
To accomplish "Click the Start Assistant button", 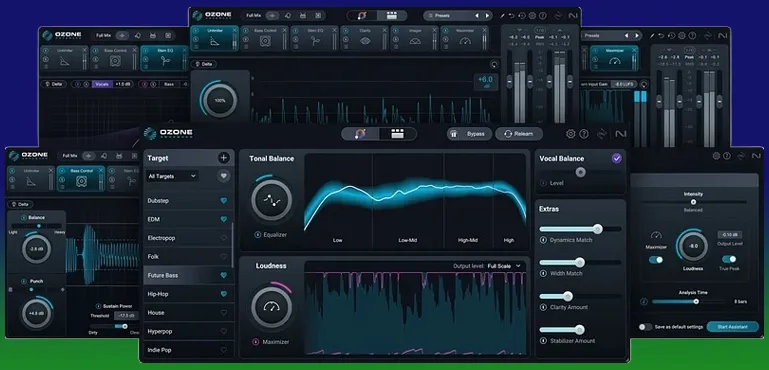I will (x=733, y=327).
